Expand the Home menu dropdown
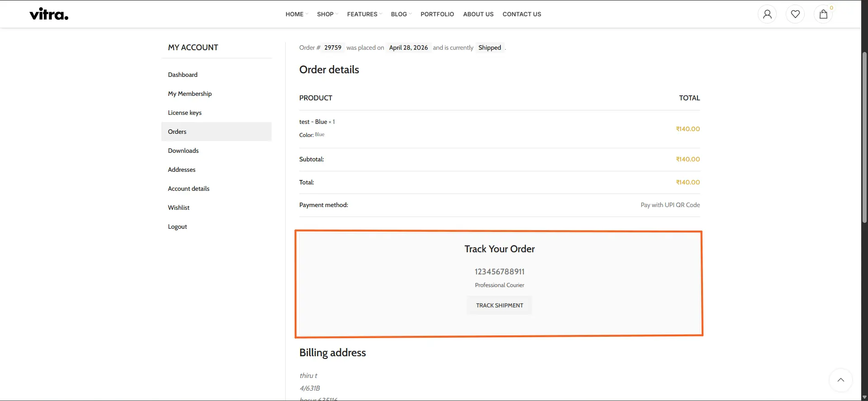This screenshot has height=401, width=868. (297, 14)
